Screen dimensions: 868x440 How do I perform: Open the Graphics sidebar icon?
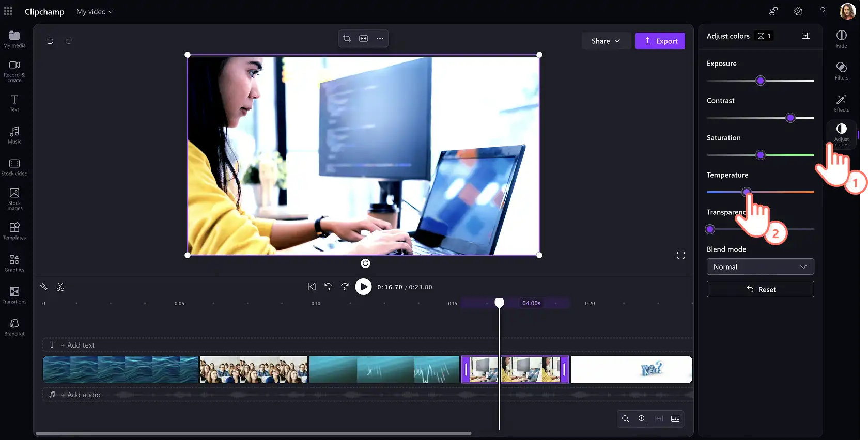[x=14, y=263]
